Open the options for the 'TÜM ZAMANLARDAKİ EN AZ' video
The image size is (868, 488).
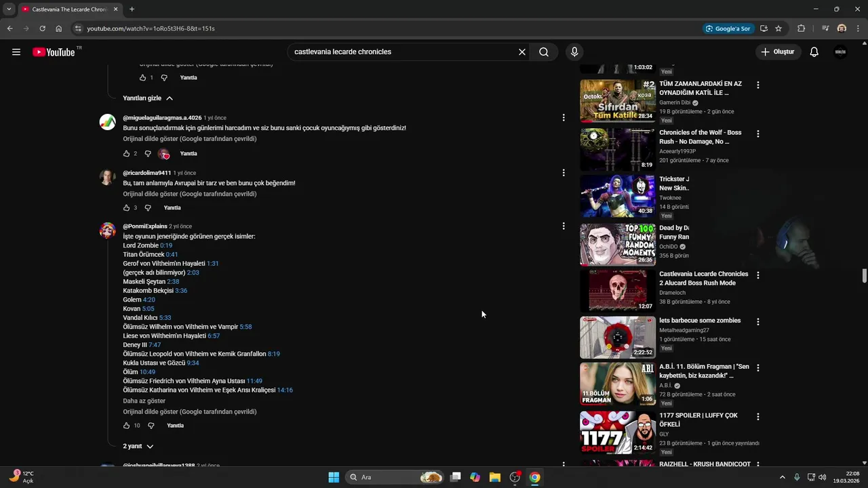coord(758,85)
